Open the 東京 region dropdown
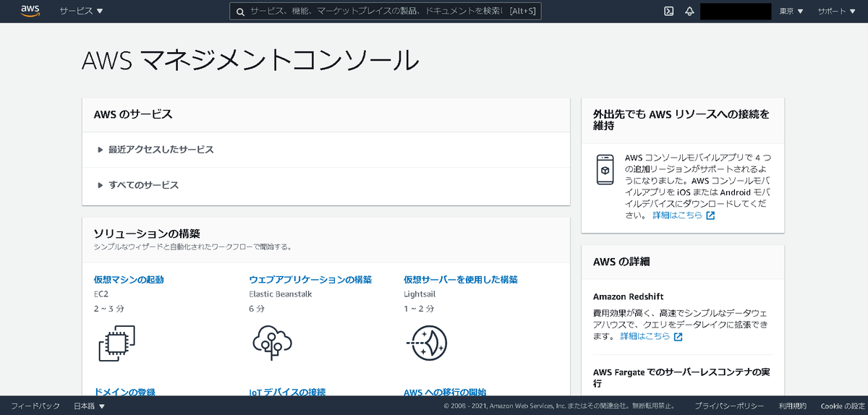Viewport: 868px width, 415px height. [x=791, y=12]
